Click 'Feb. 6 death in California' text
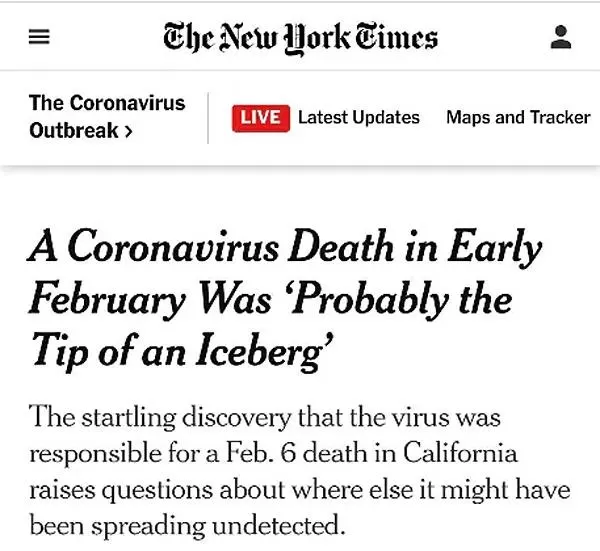 pyautogui.click(x=371, y=453)
